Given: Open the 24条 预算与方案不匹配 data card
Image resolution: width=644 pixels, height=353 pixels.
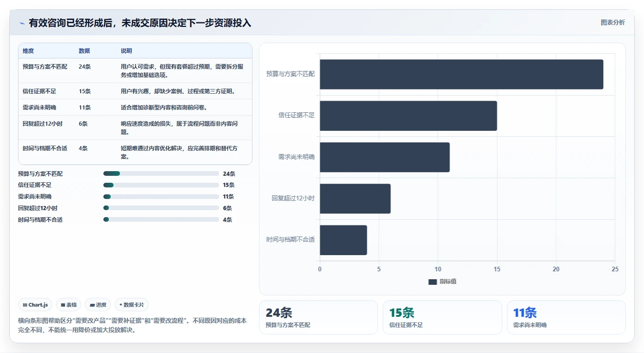Looking at the screenshot, I should [318, 317].
